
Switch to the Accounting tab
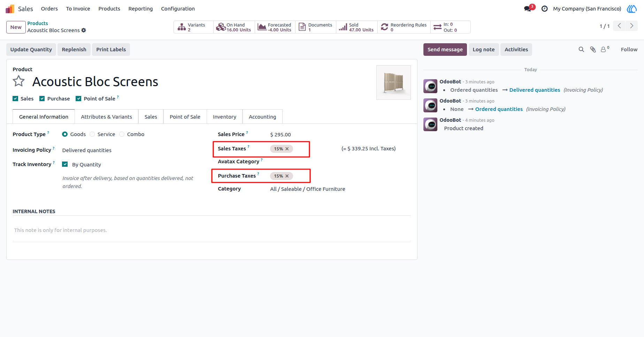[x=262, y=117]
